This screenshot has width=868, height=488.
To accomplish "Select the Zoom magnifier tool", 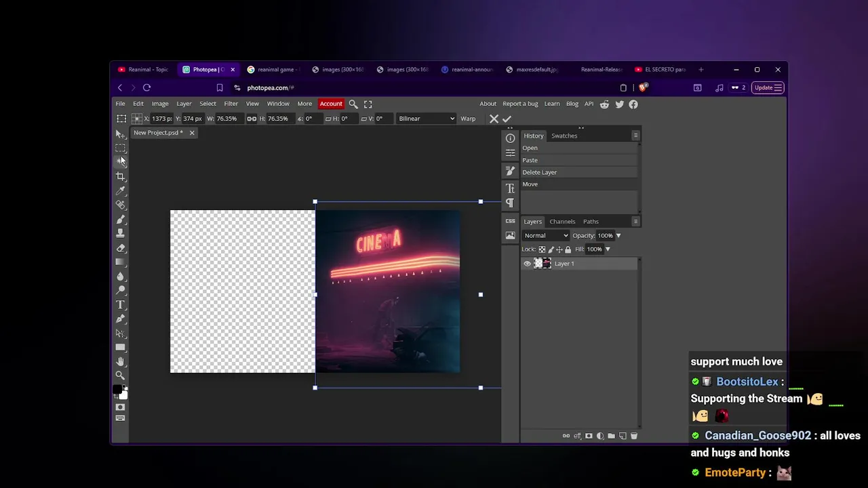I will click(120, 375).
